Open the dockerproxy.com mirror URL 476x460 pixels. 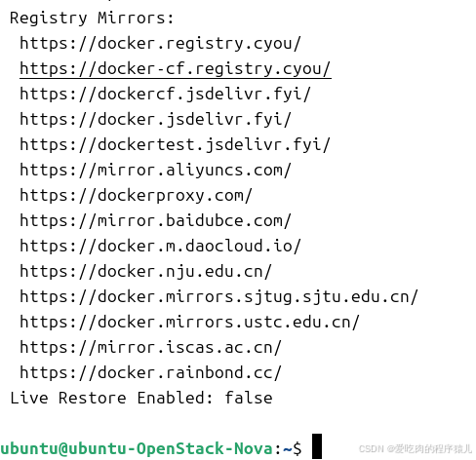coord(136,196)
